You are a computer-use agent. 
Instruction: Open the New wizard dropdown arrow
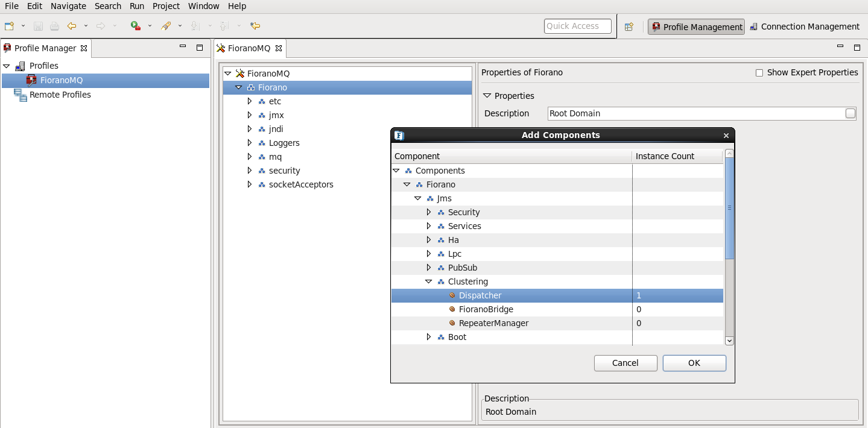click(x=24, y=26)
